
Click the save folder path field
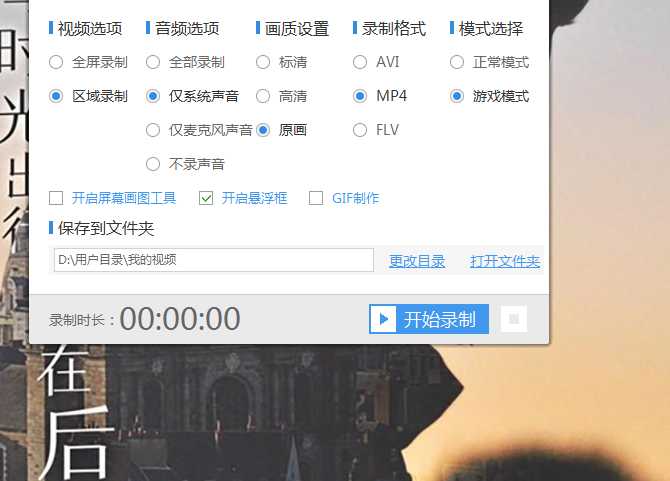214,260
